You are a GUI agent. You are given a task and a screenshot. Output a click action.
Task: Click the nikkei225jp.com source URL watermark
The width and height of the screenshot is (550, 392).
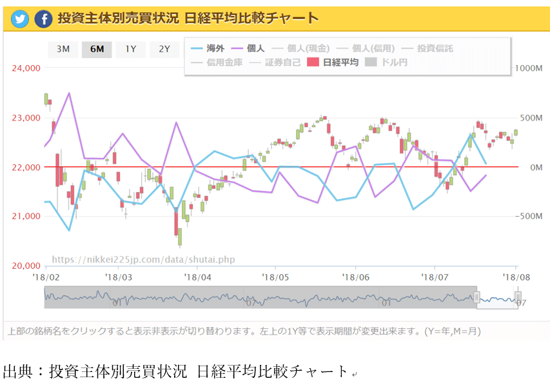[142, 259]
